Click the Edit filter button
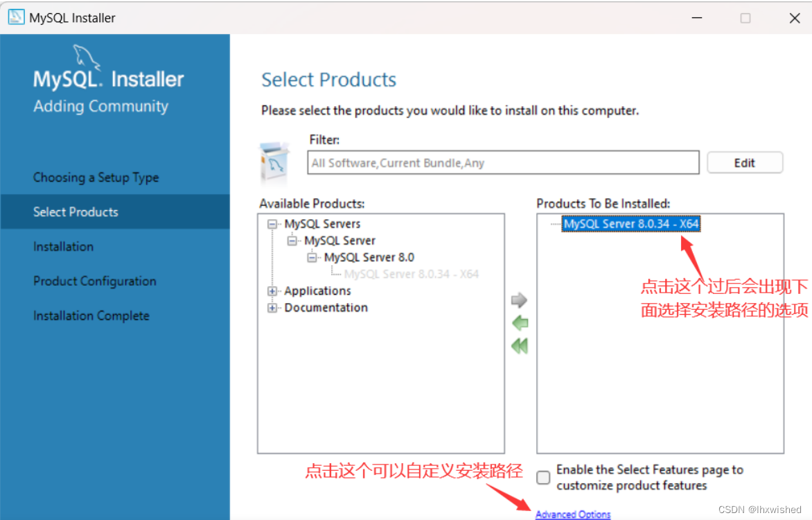812x520 pixels. [x=745, y=163]
